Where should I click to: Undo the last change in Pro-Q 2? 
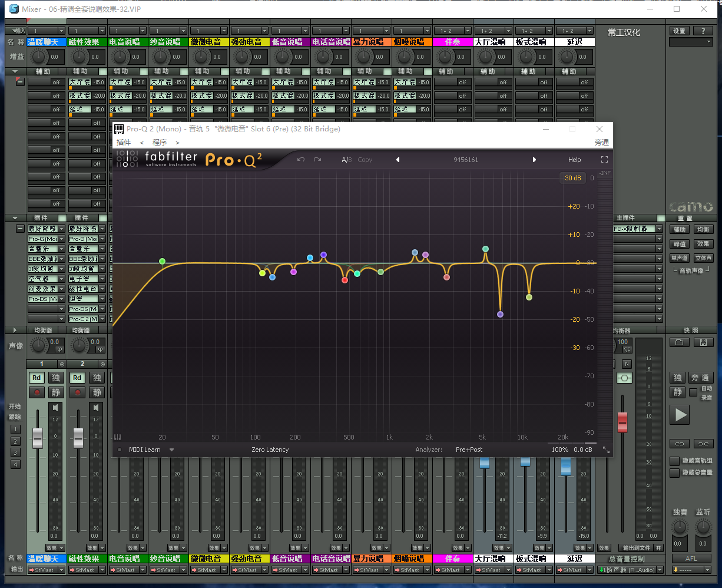pyautogui.click(x=301, y=160)
